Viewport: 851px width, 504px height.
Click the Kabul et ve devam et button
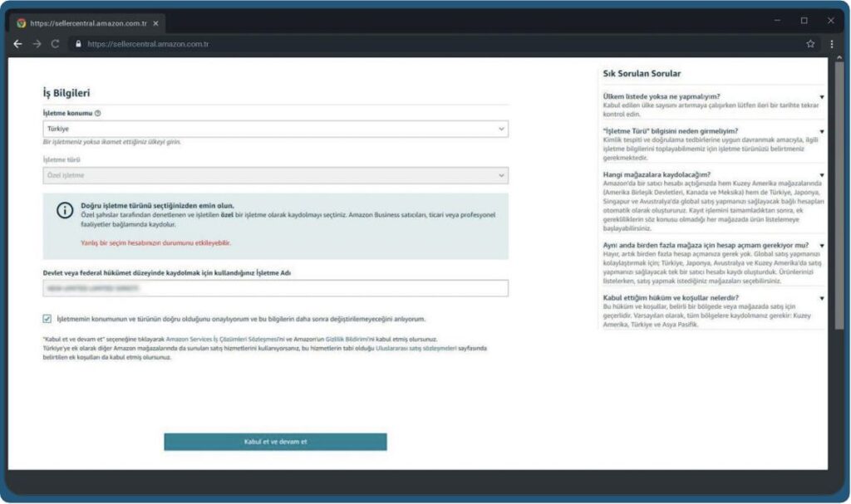[x=276, y=442]
